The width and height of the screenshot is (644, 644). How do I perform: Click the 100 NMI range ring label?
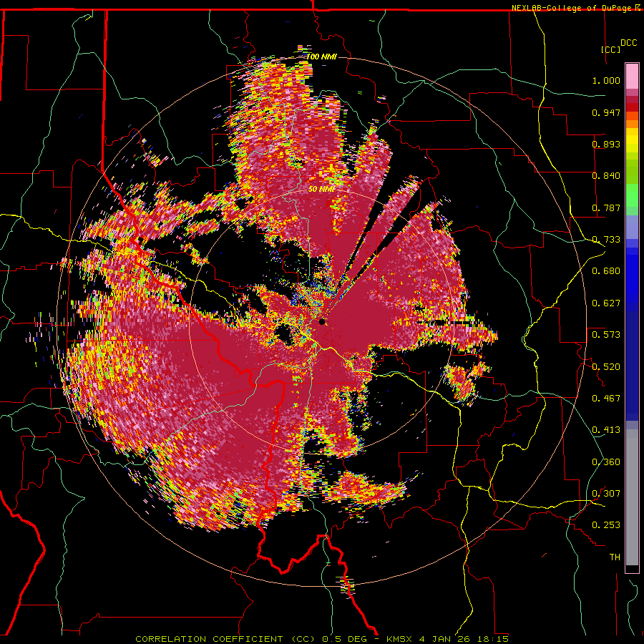(321, 57)
